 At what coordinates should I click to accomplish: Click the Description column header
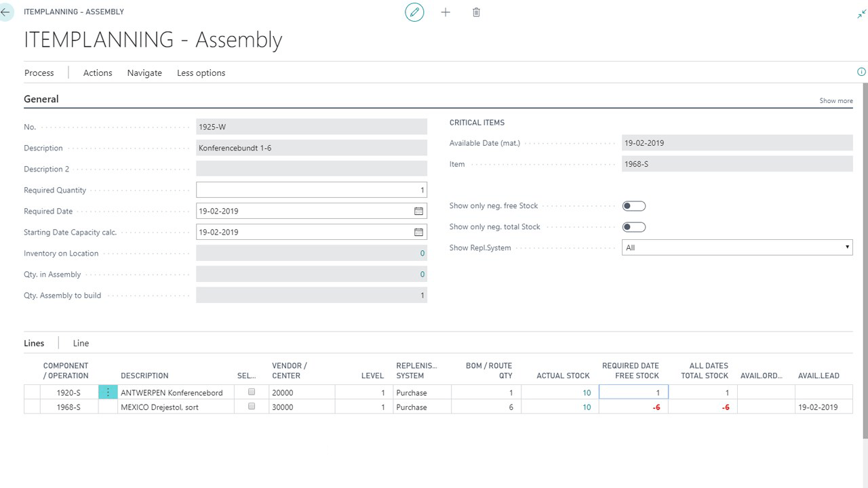[x=144, y=375]
